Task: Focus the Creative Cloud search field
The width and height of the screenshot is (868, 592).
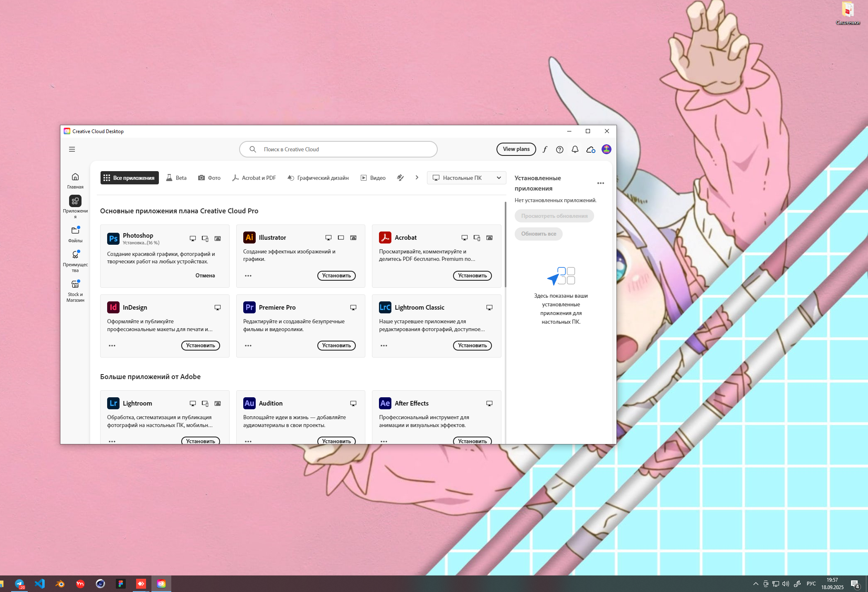Action: tap(338, 149)
